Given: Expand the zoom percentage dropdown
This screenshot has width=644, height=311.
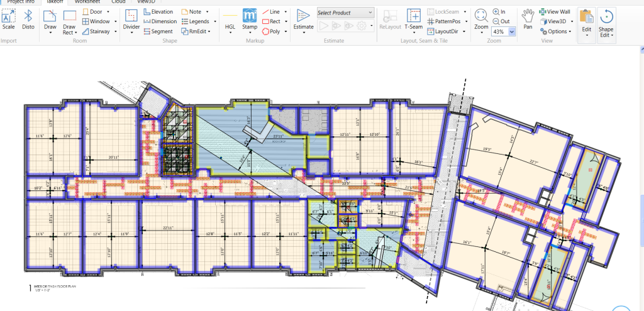Looking at the screenshot, I should 512,31.
